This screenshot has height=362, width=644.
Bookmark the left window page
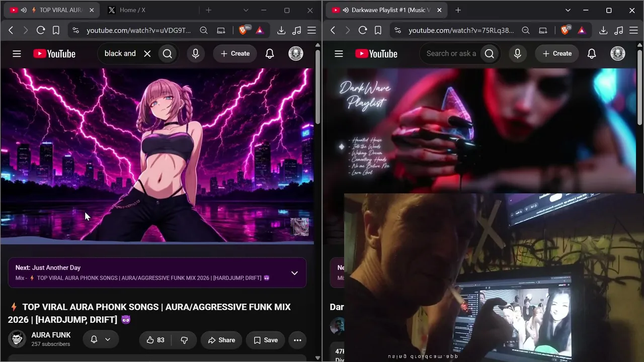[56, 30]
